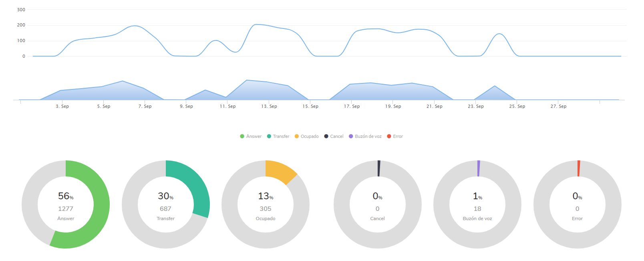644x261 pixels.
Task: Click the purple Buzón de voz sliver
Action: click(x=479, y=168)
